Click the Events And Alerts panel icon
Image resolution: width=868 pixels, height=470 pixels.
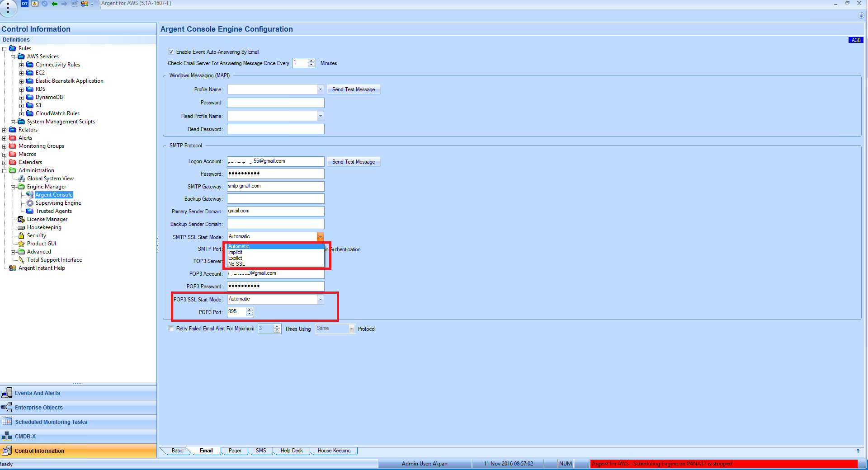7,393
